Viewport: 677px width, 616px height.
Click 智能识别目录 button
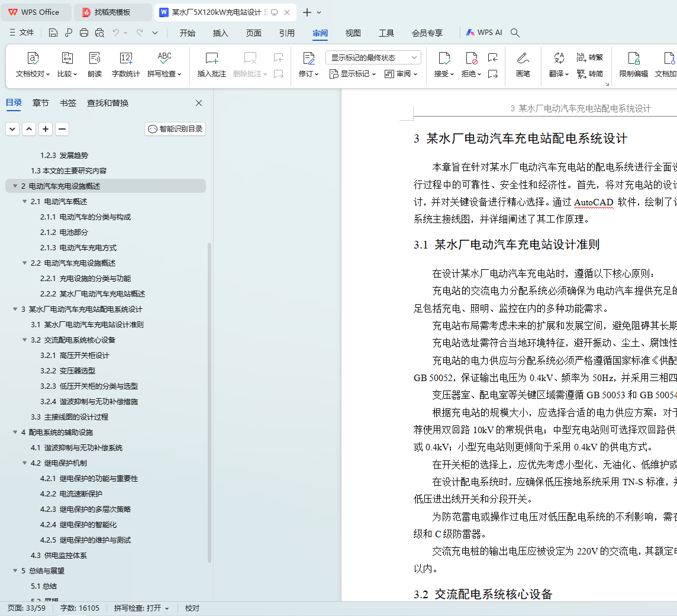click(175, 129)
